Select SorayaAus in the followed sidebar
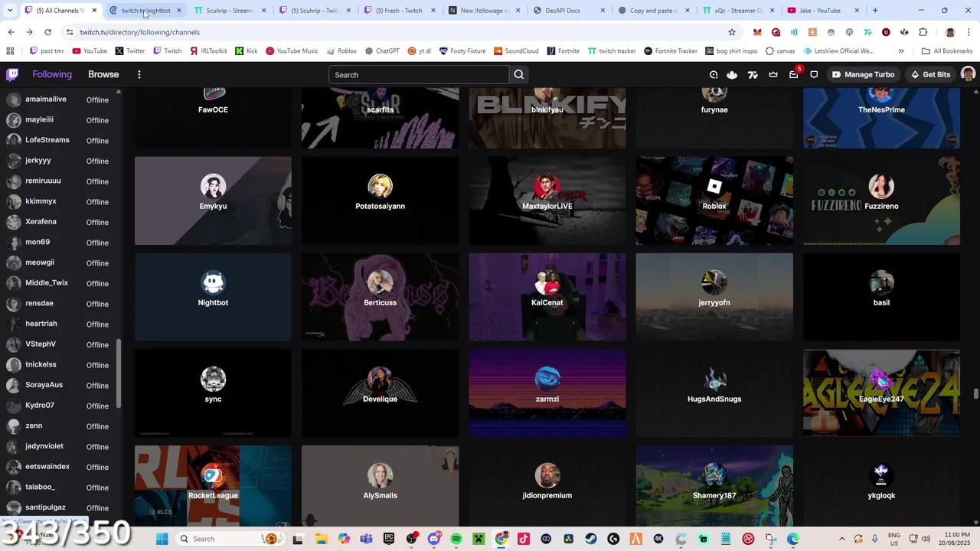The width and height of the screenshot is (980, 551). click(58, 385)
